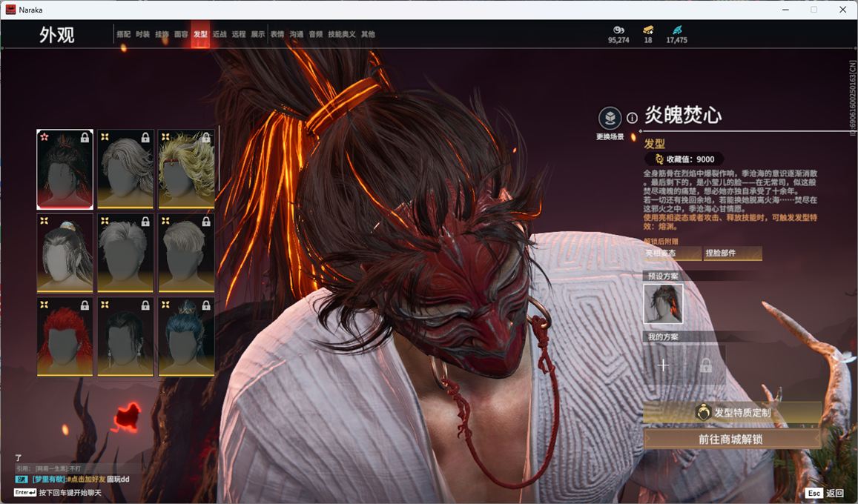Select the 技能奥义 tab
Viewport: 858px width, 504px height.
click(342, 34)
